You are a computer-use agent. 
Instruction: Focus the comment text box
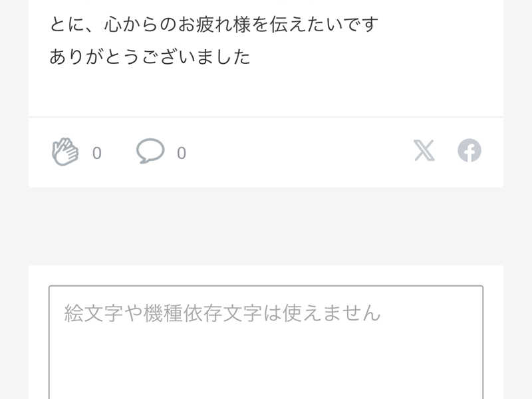pyautogui.click(x=266, y=342)
